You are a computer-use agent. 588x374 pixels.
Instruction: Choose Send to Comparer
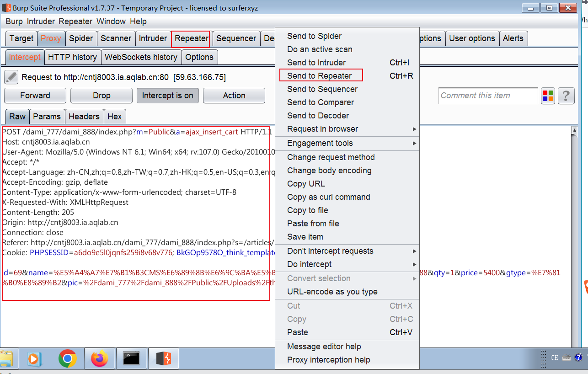tap(347, 102)
